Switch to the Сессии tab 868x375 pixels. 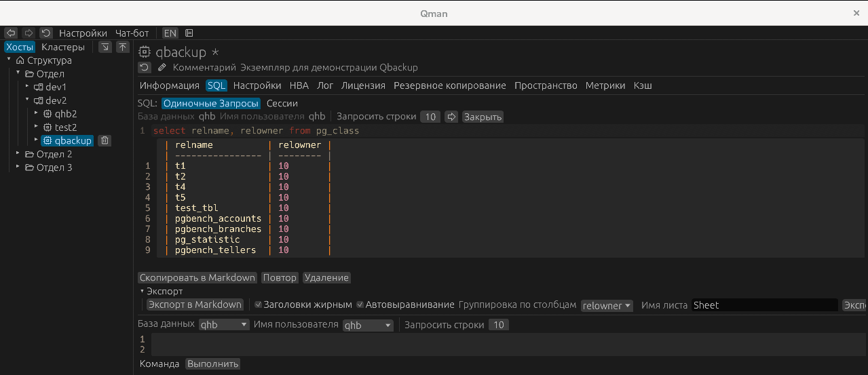tap(282, 103)
